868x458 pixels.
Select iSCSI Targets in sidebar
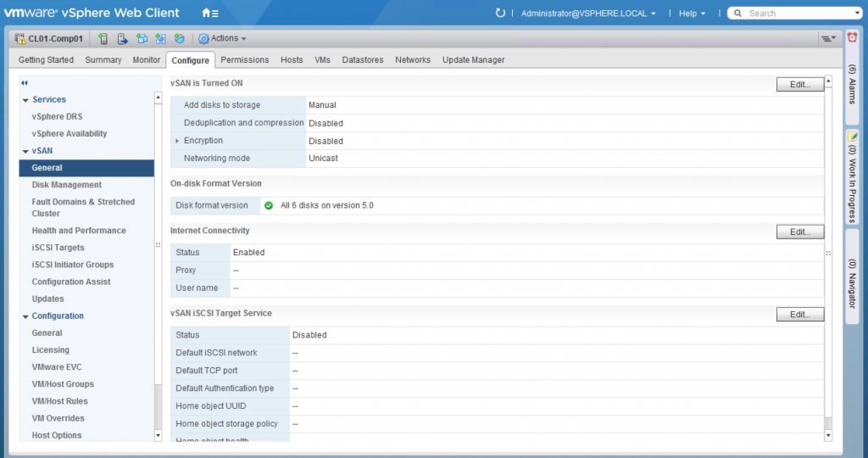click(58, 248)
